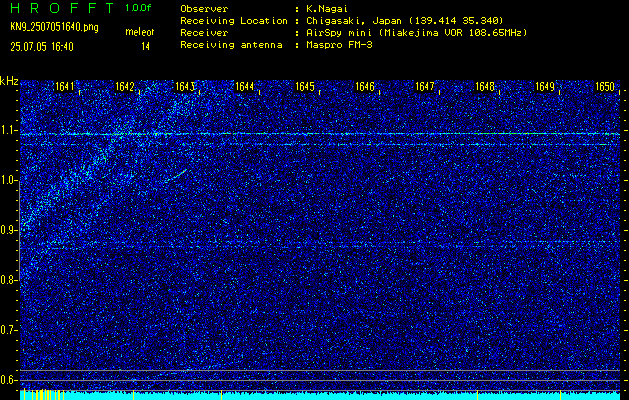The width and height of the screenshot is (629, 400).
Task: Click the date stamp 25.07.05 16:40
Action: [42, 47]
